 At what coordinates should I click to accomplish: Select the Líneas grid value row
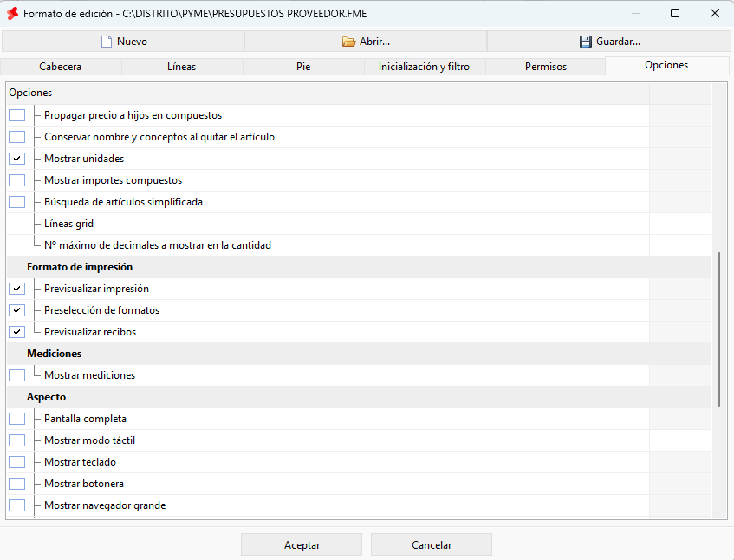(359, 224)
